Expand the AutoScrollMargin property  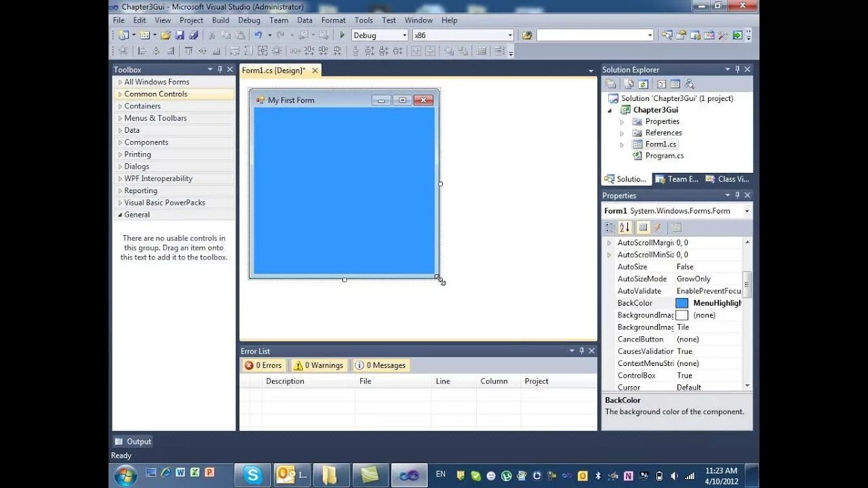(609, 243)
